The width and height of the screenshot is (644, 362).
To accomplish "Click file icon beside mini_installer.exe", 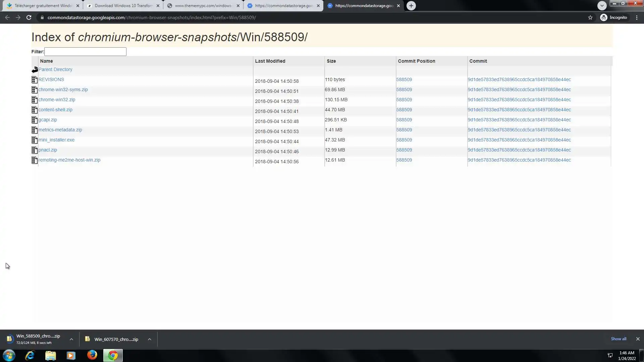I will pyautogui.click(x=34, y=140).
